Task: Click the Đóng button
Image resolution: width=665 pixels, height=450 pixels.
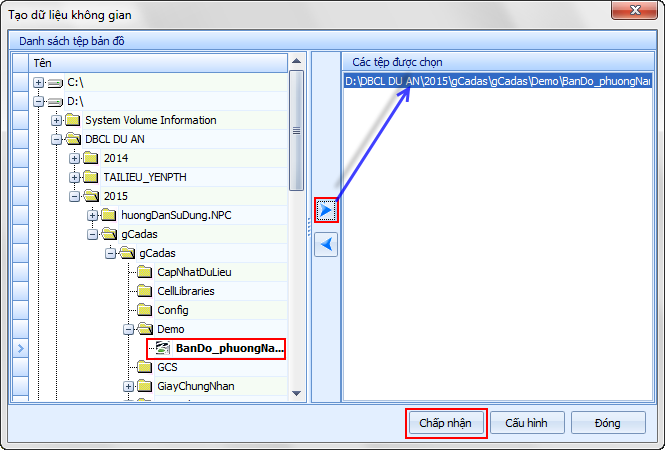Action: point(607,423)
